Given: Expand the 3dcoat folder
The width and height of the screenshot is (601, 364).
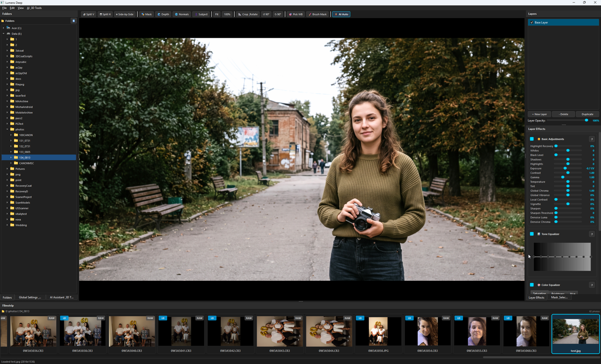Looking at the screenshot, I should coord(7,51).
